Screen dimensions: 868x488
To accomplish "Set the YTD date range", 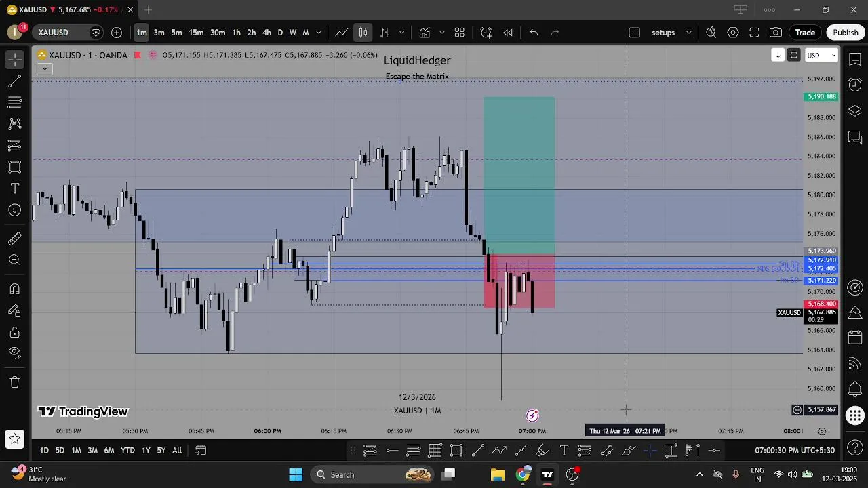I will click(x=127, y=450).
